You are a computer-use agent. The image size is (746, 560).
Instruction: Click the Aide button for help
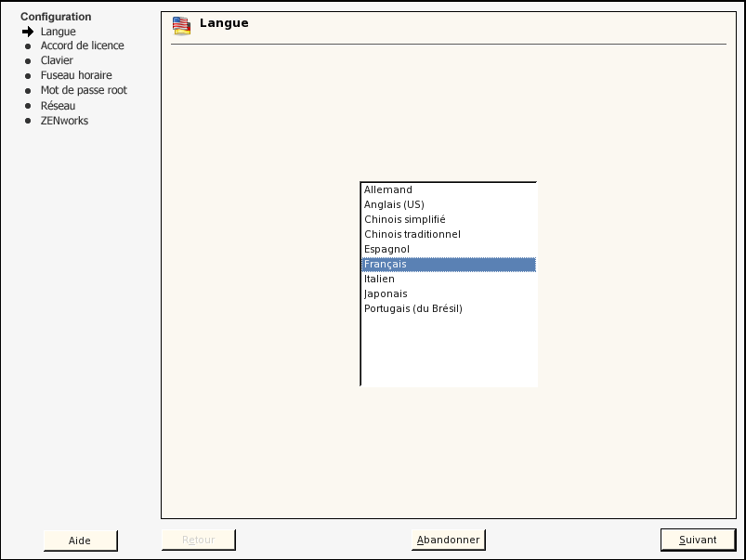80,540
